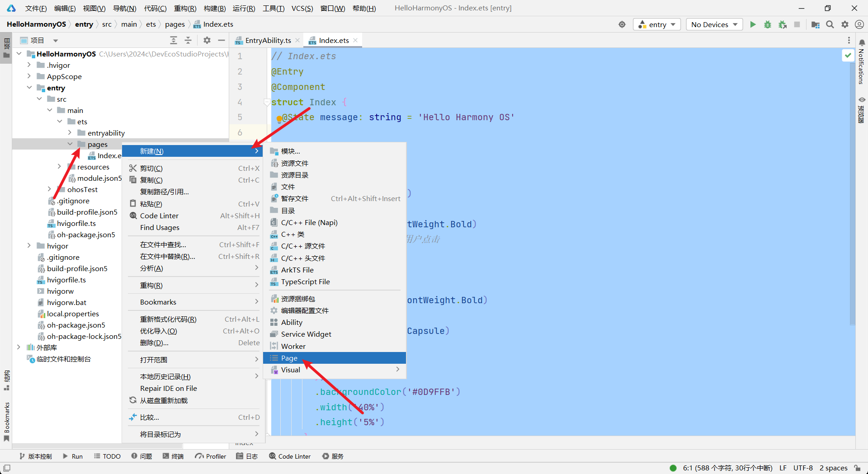
Task: Click the UTF-8 encoding in status bar
Action: [803, 468]
